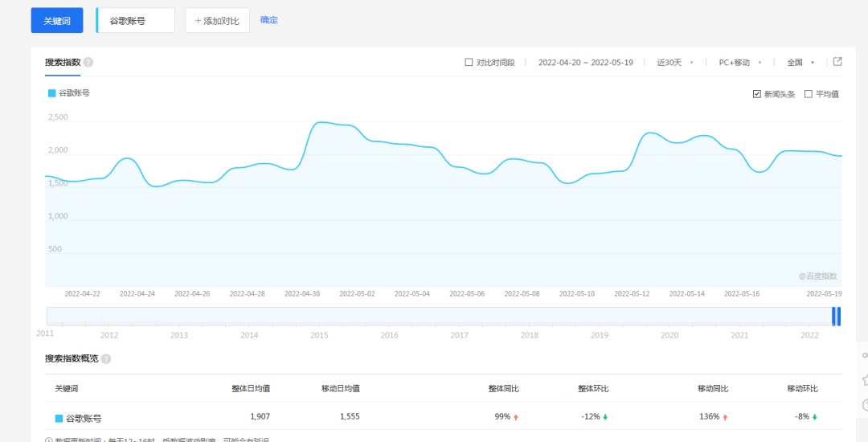This screenshot has width=868, height=442.
Task: Enable the 对比时间段 checkbox
Action: pos(469,62)
